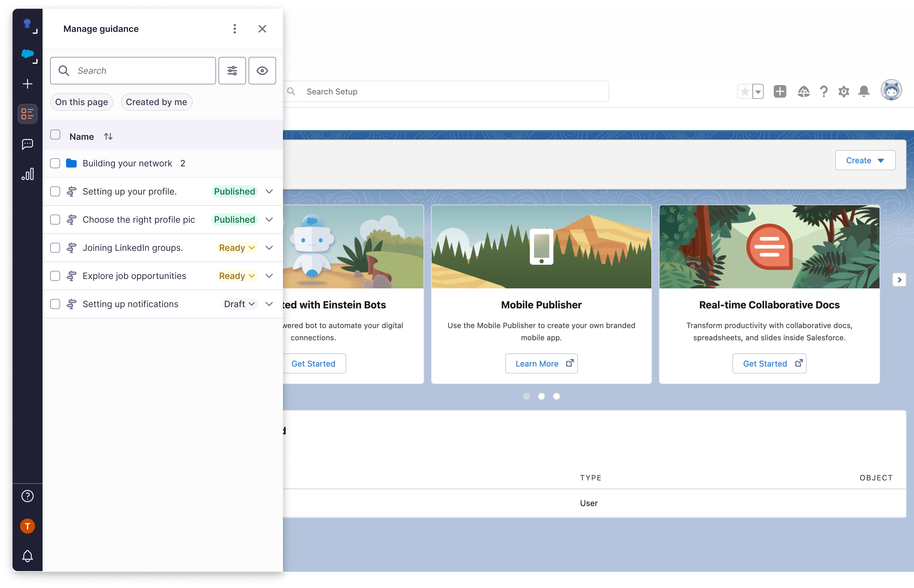Click the sidebar notifications bell icon
The width and height of the screenshot is (914, 588).
coord(28,556)
